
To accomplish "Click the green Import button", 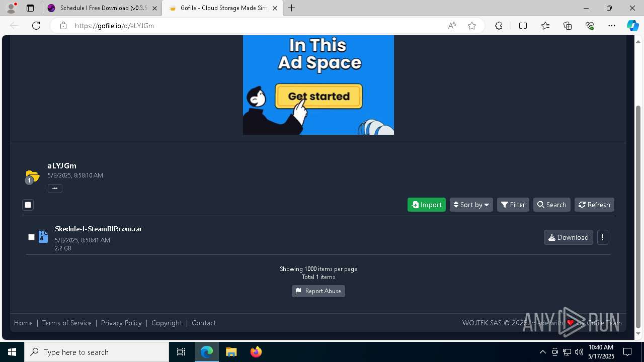I will click(x=427, y=205).
